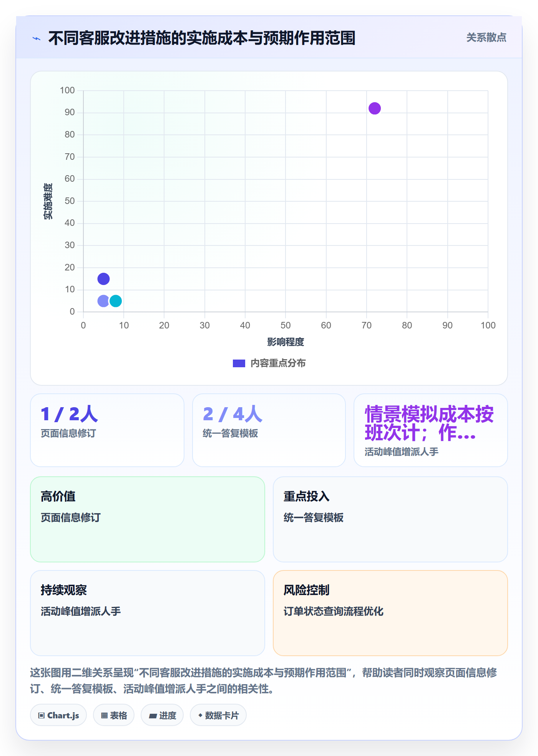Toggle the 内容重点分布 legend color swatch
This screenshot has width=538, height=756.
(x=239, y=363)
